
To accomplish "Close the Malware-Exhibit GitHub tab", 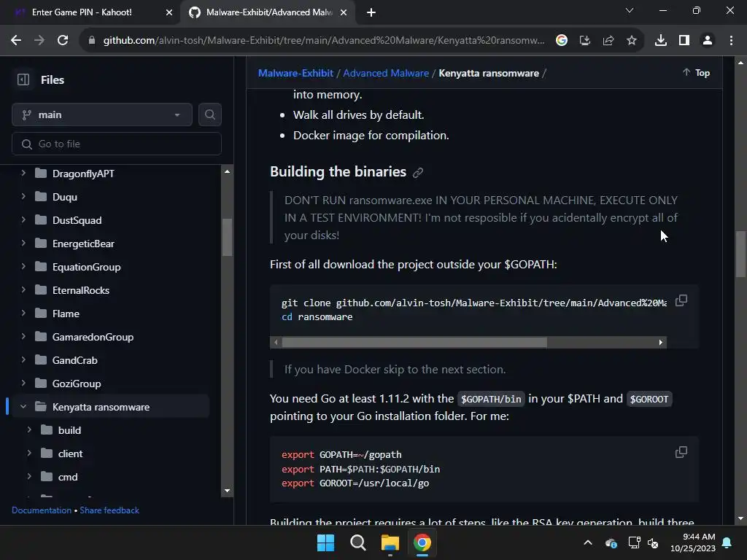I will (344, 12).
